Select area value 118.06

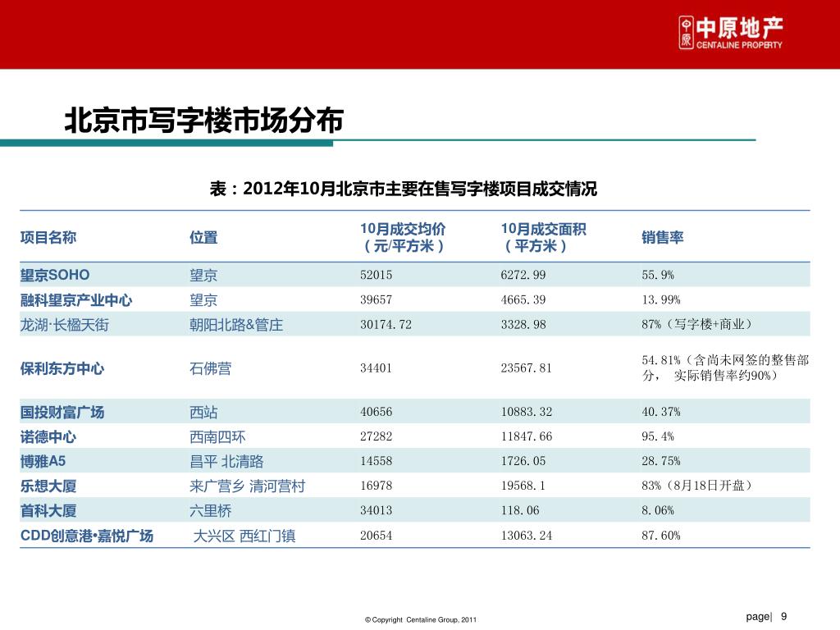520,510
